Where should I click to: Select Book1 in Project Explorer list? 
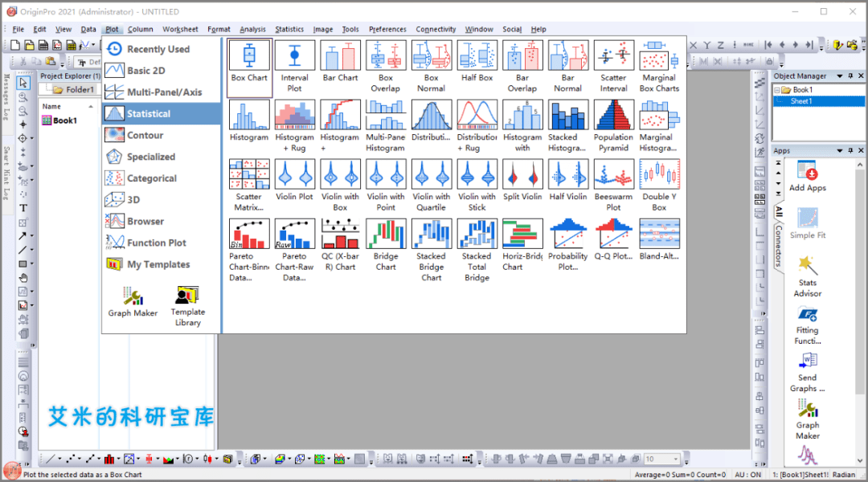pyautogui.click(x=59, y=120)
